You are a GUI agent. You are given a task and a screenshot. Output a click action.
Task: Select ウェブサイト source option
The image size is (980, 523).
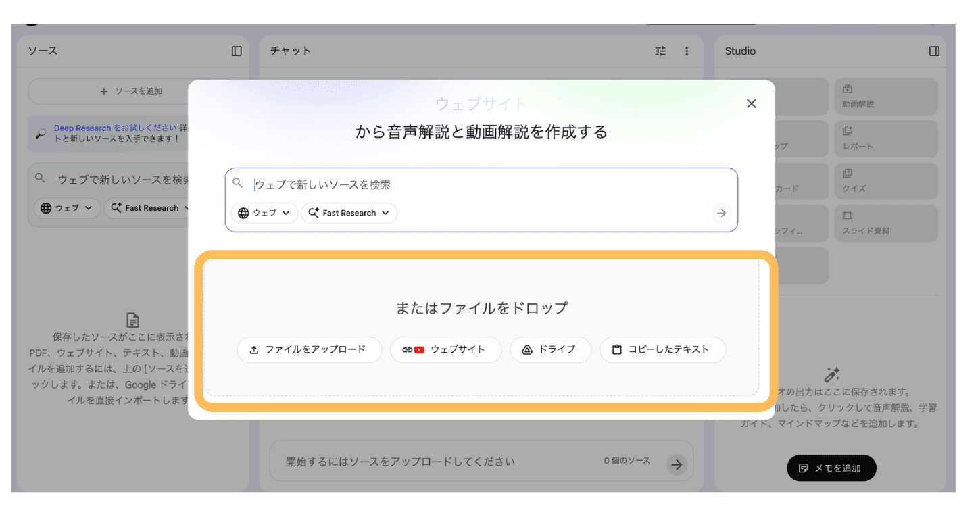(x=446, y=350)
